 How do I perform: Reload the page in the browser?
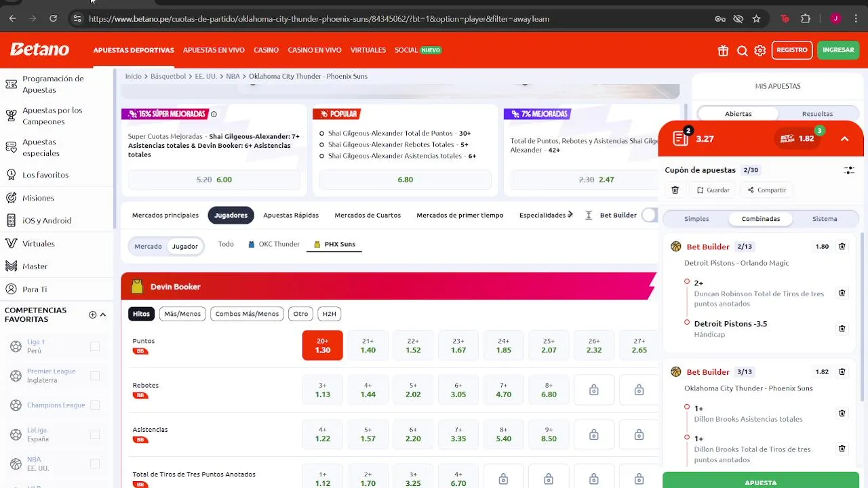coord(53,19)
